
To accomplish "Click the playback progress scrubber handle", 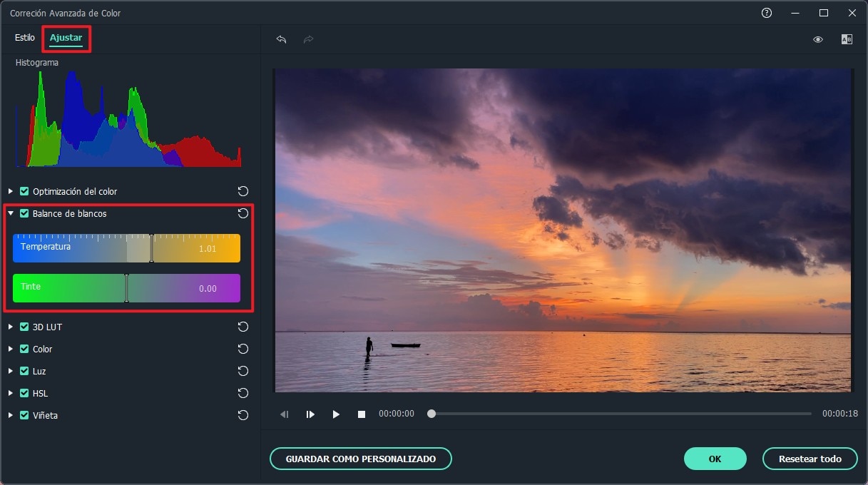I will click(x=432, y=414).
